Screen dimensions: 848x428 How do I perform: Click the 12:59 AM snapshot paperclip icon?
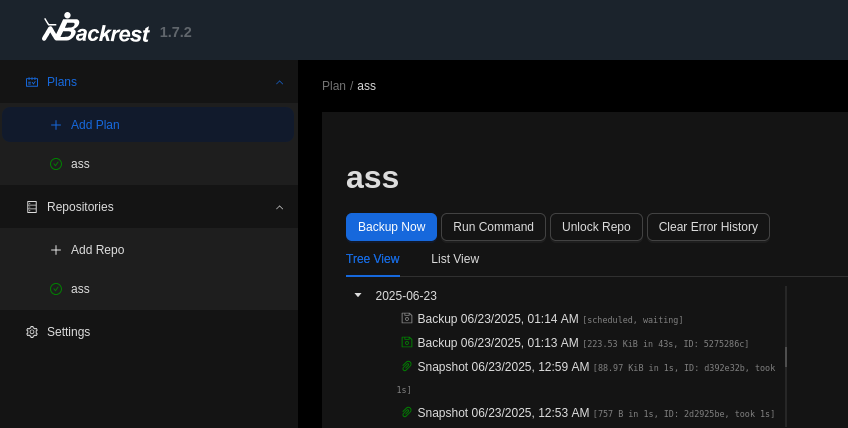(407, 366)
